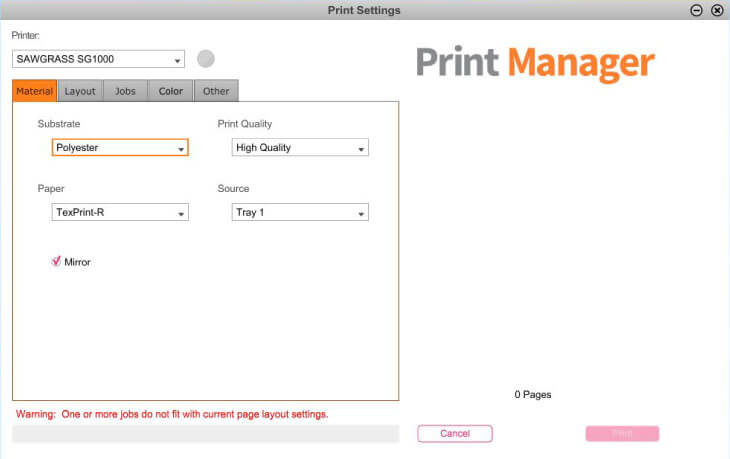Click the Paper label
The image size is (730, 459).
(51, 189)
